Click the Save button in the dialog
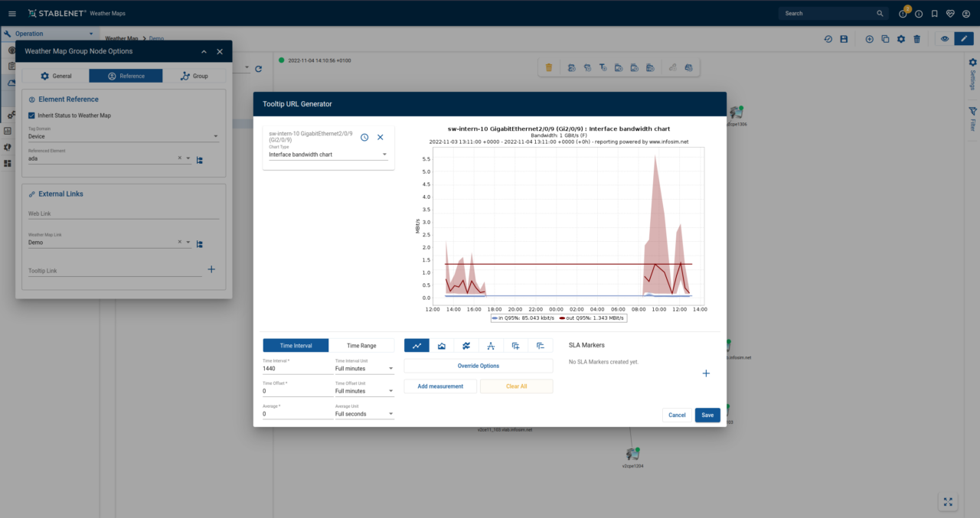 click(707, 415)
